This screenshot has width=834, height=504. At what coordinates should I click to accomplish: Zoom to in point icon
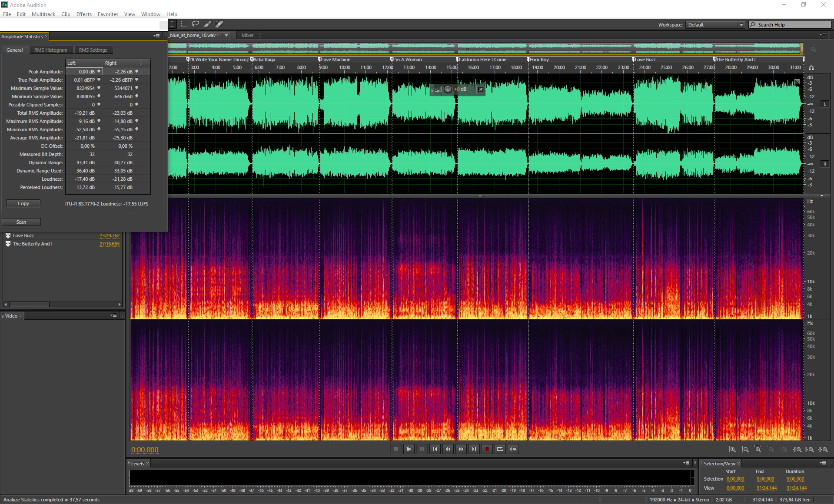(x=797, y=450)
